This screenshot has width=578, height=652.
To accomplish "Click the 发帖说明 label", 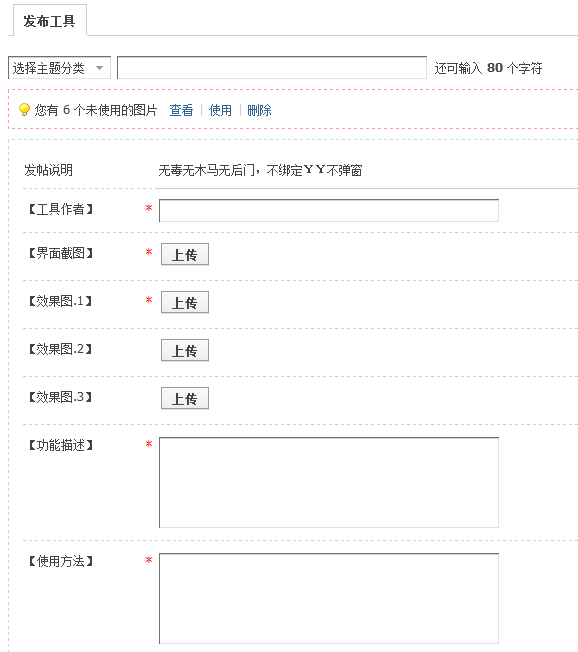I will (x=48, y=170).
